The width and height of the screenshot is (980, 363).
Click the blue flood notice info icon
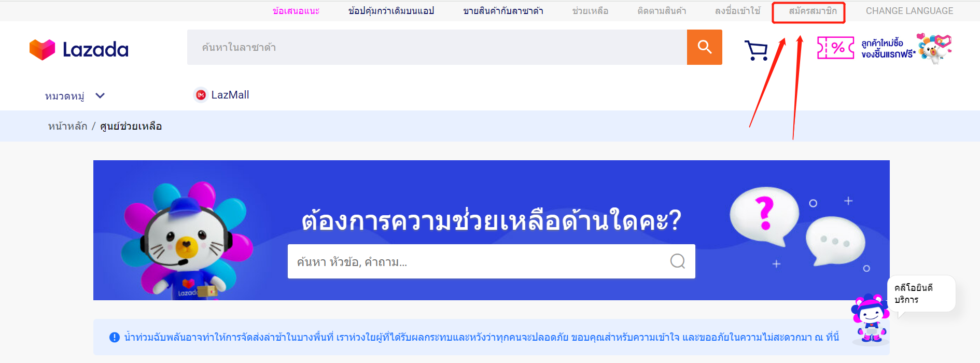(115, 338)
